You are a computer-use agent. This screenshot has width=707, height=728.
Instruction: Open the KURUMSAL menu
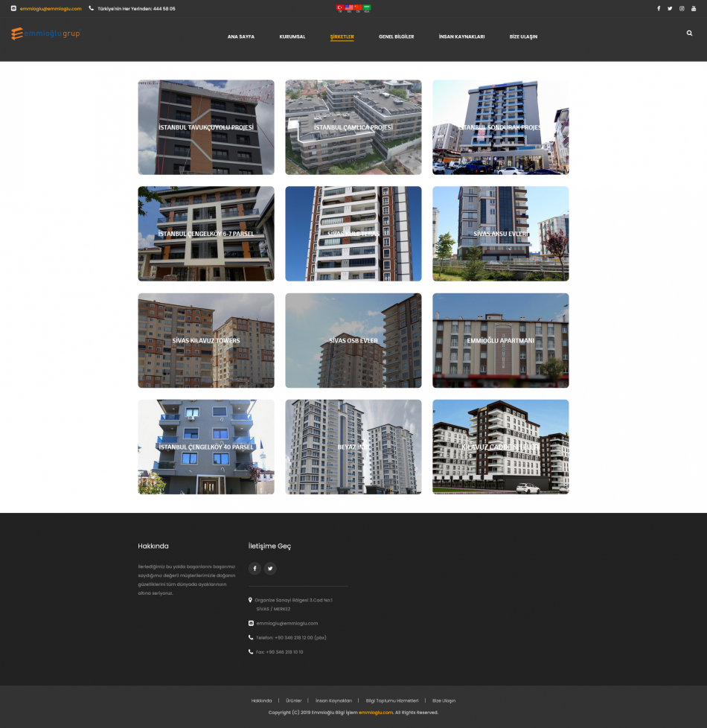[x=292, y=36]
